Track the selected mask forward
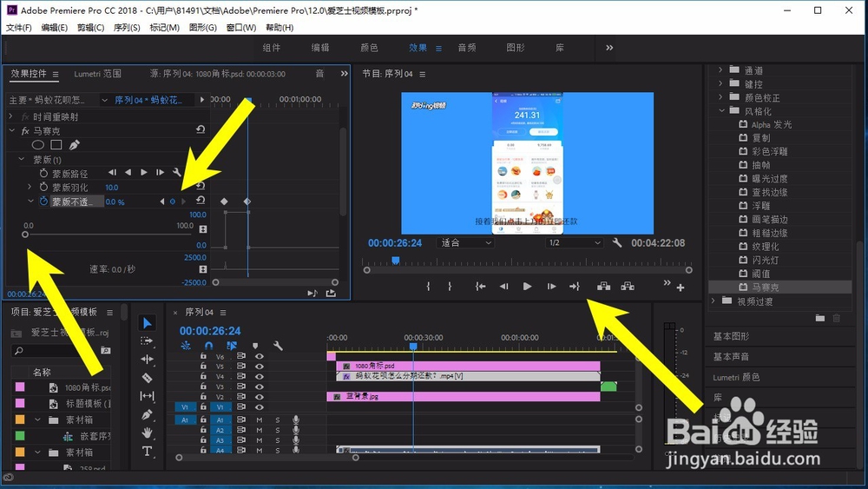The image size is (868, 489). (144, 173)
